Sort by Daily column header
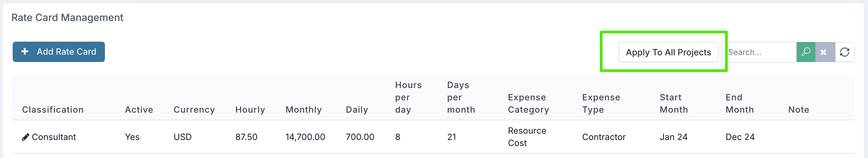Image resolution: width=868 pixels, height=158 pixels. tap(357, 110)
